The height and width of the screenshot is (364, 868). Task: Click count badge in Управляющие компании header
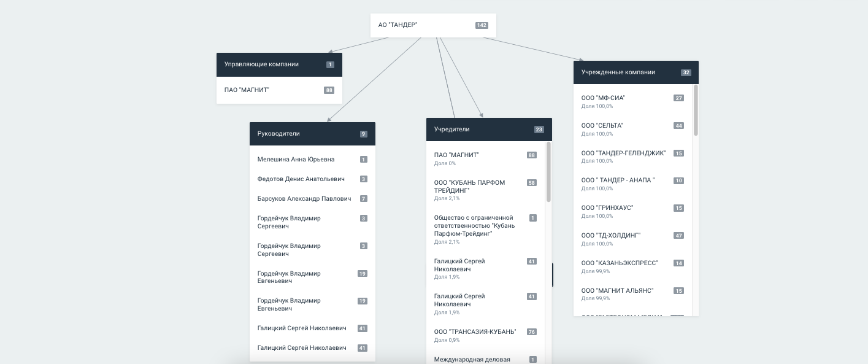[330, 64]
